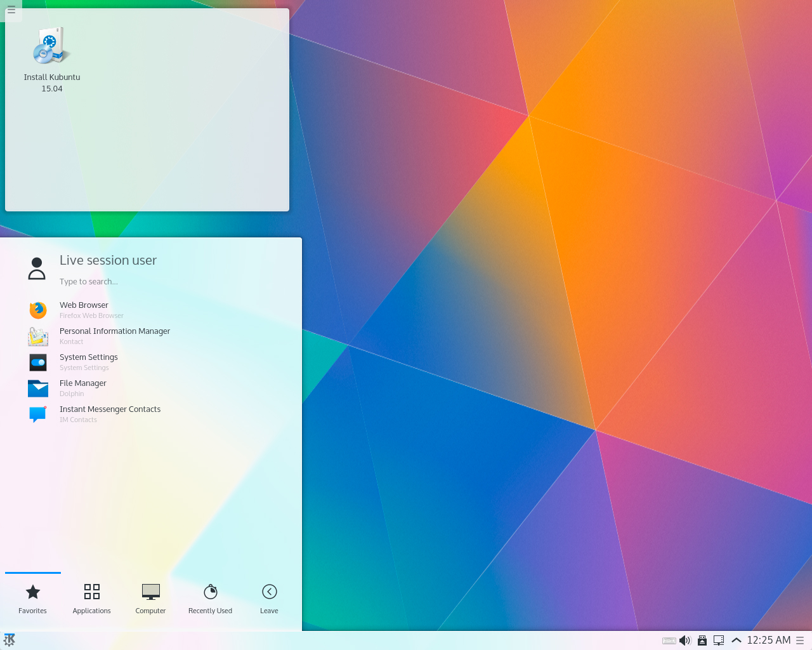Click the keyboard indicator in system tray
Image resolution: width=812 pixels, height=650 pixels.
669,640
